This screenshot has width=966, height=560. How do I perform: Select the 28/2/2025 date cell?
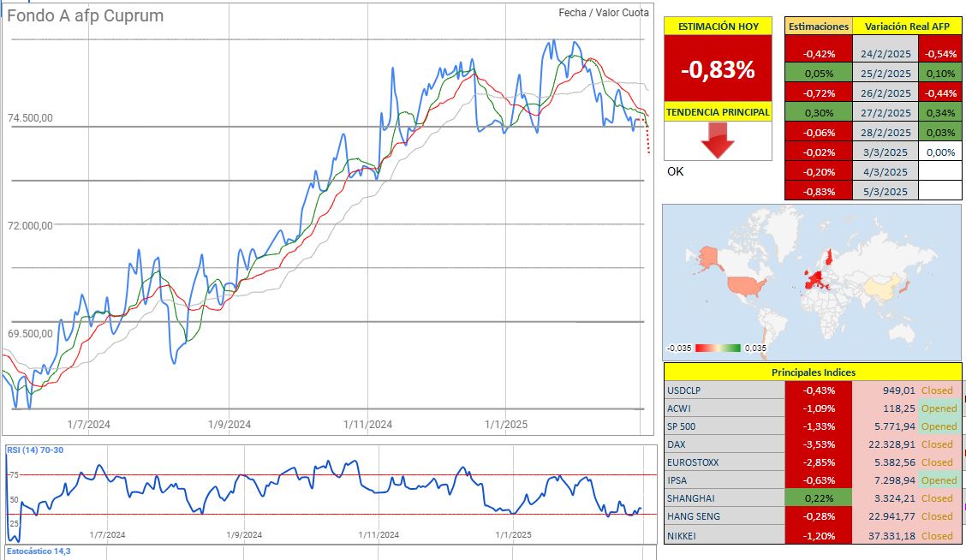885,133
